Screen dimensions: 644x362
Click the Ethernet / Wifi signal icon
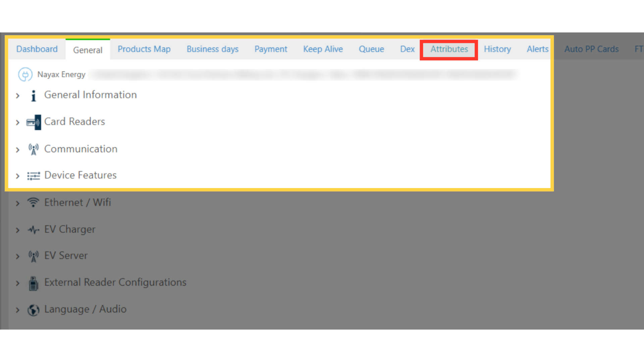tap(33, 202)
